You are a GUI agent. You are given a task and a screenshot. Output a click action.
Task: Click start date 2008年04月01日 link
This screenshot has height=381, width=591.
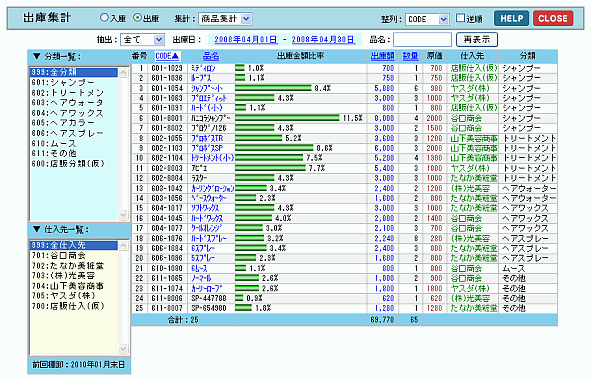click(x=246, y=39)
